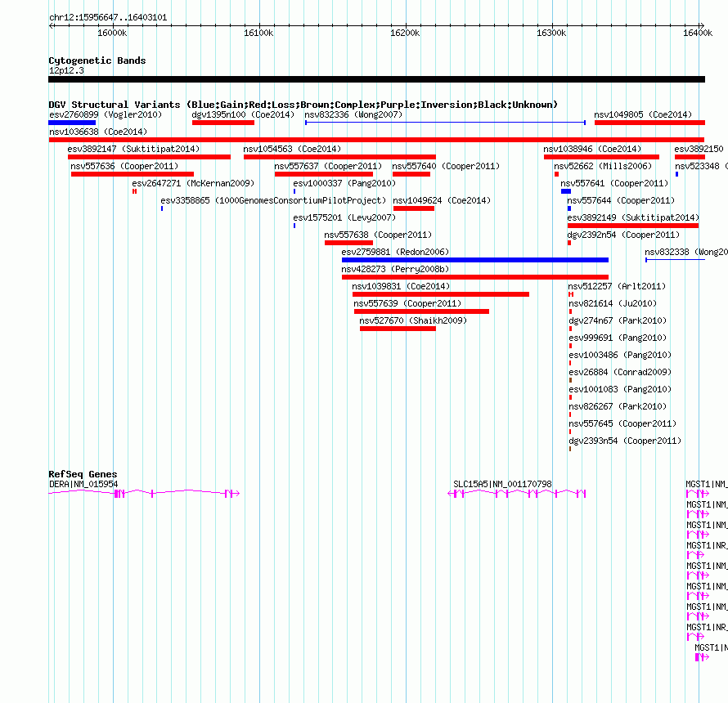This screenshot has height=703, width=728.
Task: Click nsv557645 (Cooper2011) variant label
Action: pyautogui.click(x=622, y=423)
